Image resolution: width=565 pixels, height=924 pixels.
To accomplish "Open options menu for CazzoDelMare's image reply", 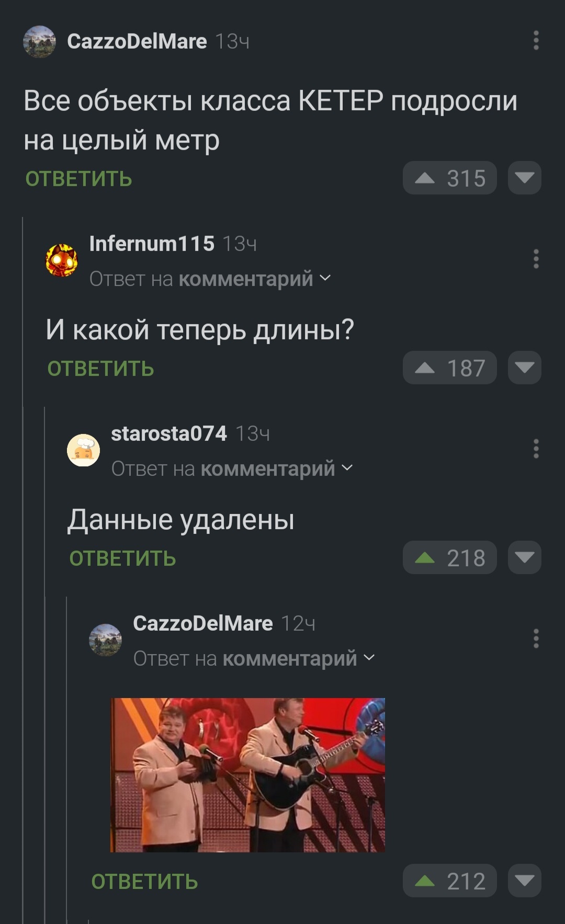I will pos(536,638).
